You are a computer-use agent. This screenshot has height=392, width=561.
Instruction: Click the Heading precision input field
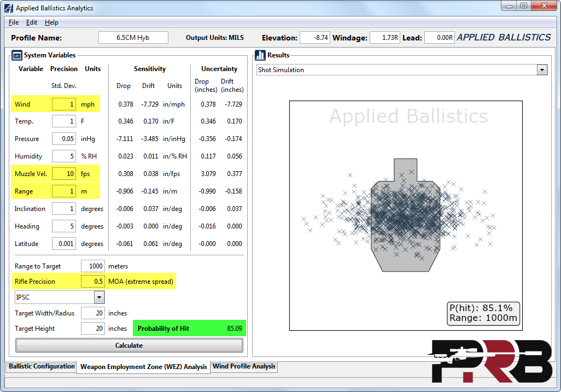(63, 226)
